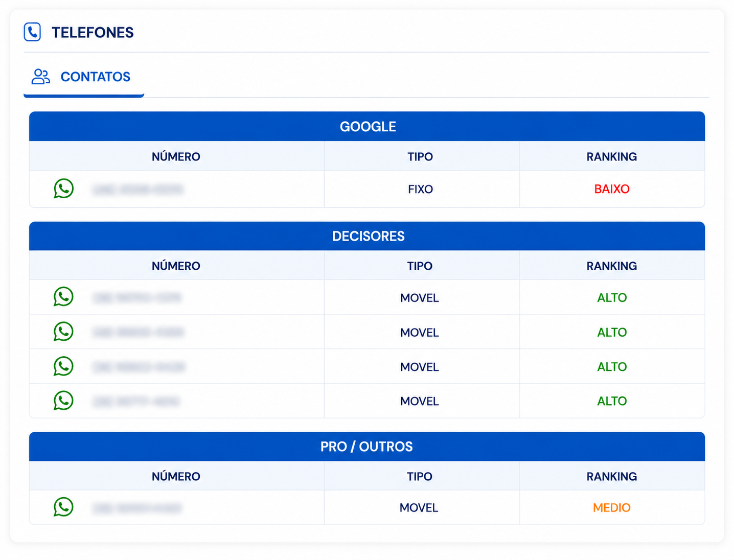Click RANKING column header in DECISORES table
This screenshot has height=560, width=734.
pyautogui.click(x=611, y=266)
